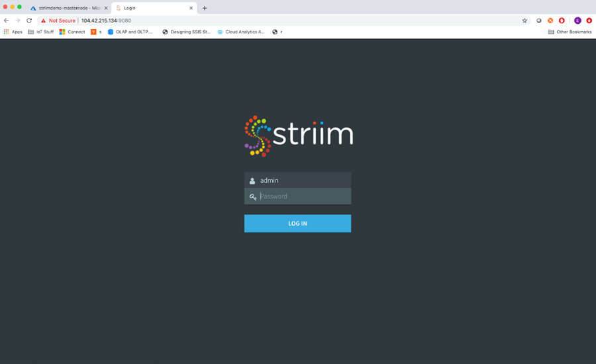Select the admin username field

coord(297,180)
